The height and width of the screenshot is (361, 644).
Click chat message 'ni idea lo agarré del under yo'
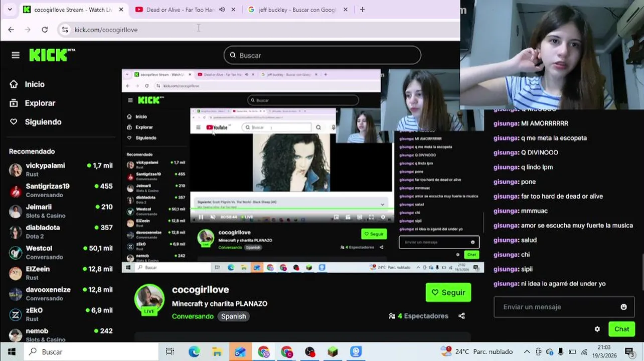(x=563, y=284)
